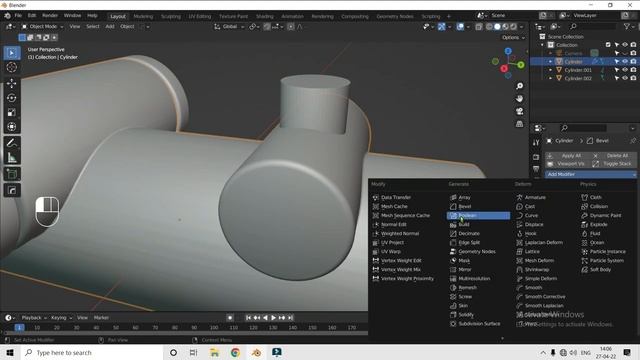Click the zoom magnifier viewport icon

[x=519, y=86]
